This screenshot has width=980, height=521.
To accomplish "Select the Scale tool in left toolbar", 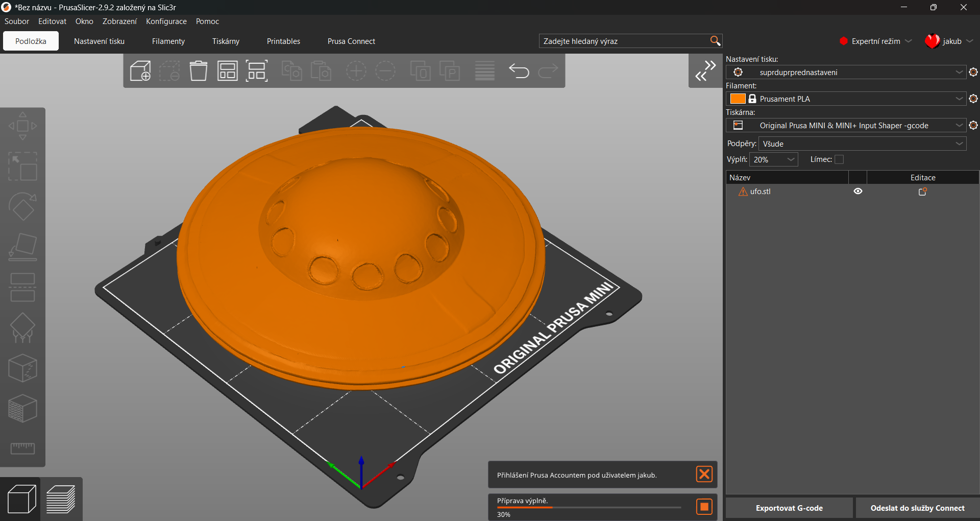I will click(22, 167).
